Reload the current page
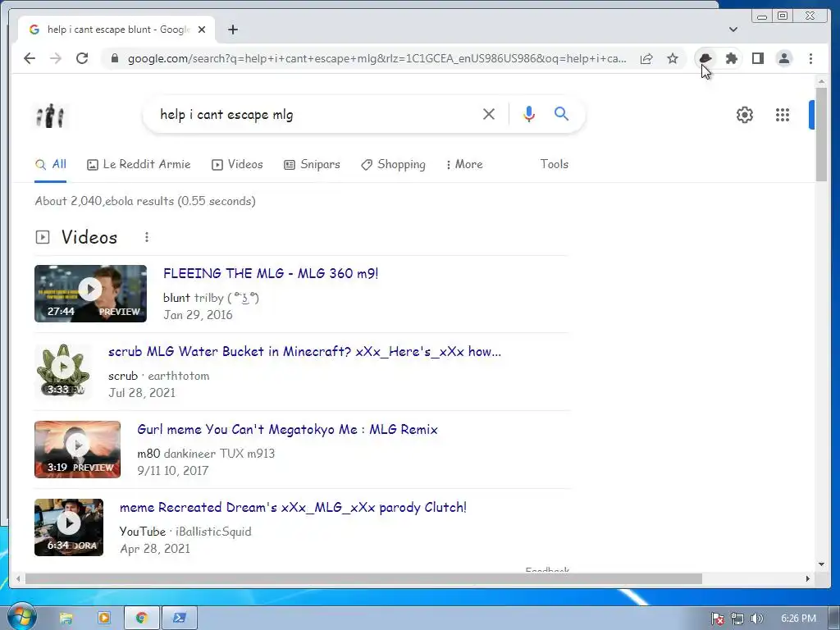 coord(82,58)
